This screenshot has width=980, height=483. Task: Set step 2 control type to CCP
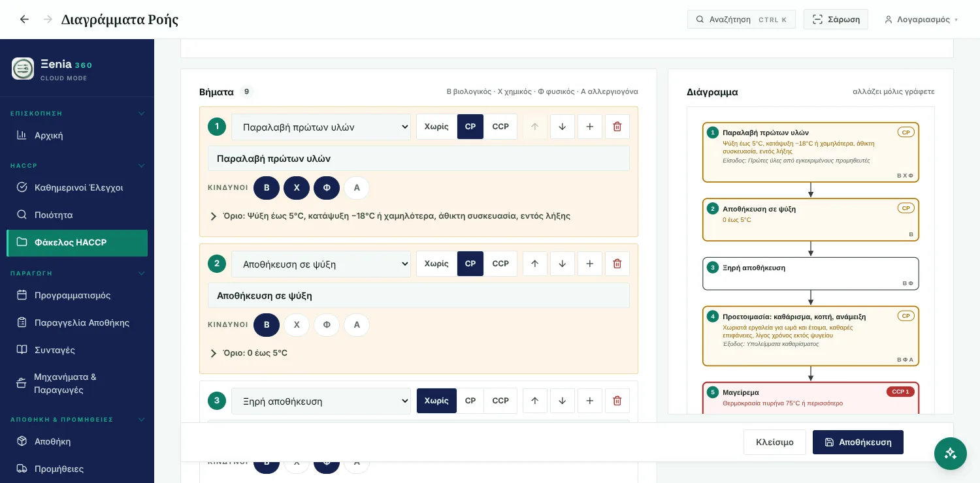[500, 264]
